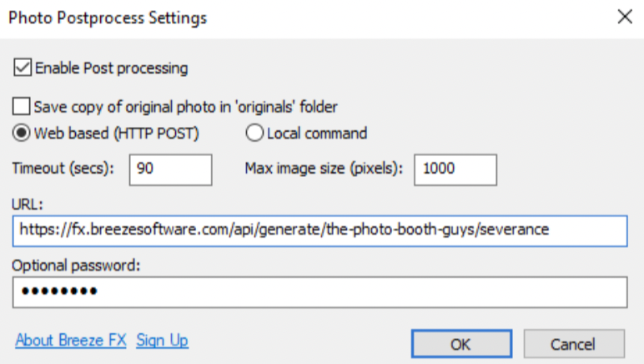Click the 'originals' folder option label text
Image resolution: width=644 pixels, height=364 pixels.
coord(185,106)
